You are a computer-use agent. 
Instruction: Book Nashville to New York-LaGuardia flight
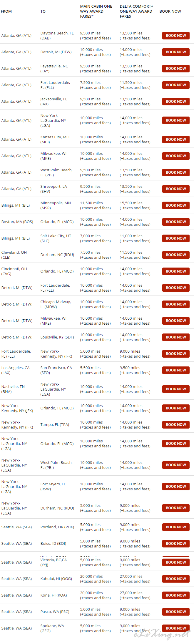click(176, 389)
